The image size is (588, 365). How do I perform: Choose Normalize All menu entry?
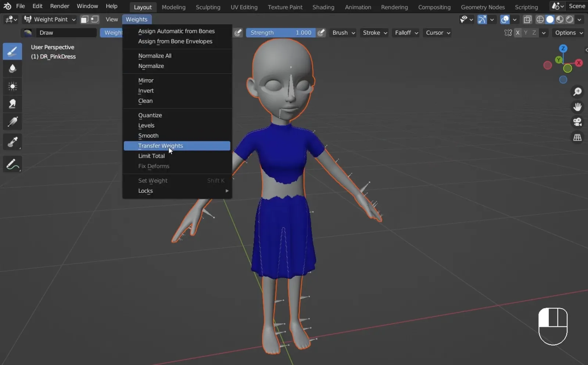coord(177,56)
